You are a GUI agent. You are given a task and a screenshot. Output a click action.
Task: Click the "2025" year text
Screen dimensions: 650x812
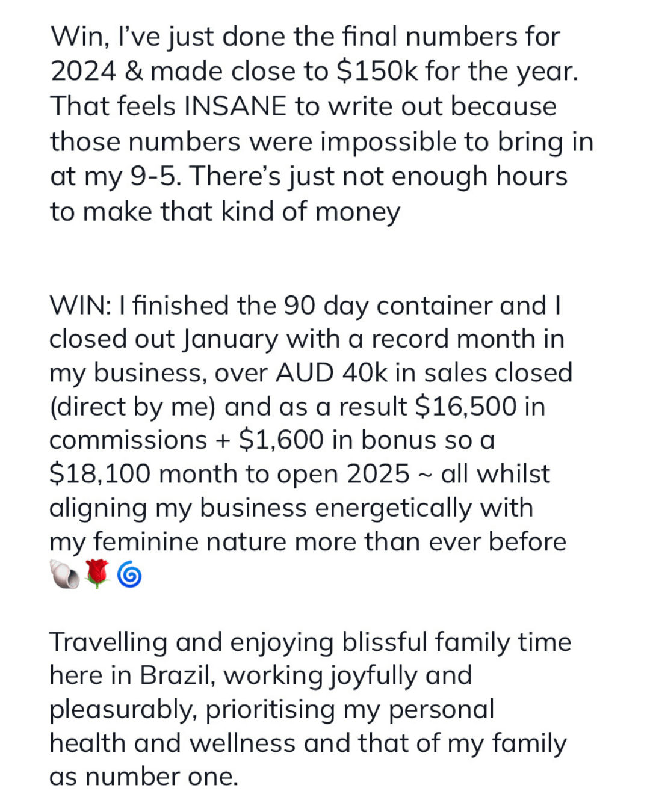pos(378,474)
